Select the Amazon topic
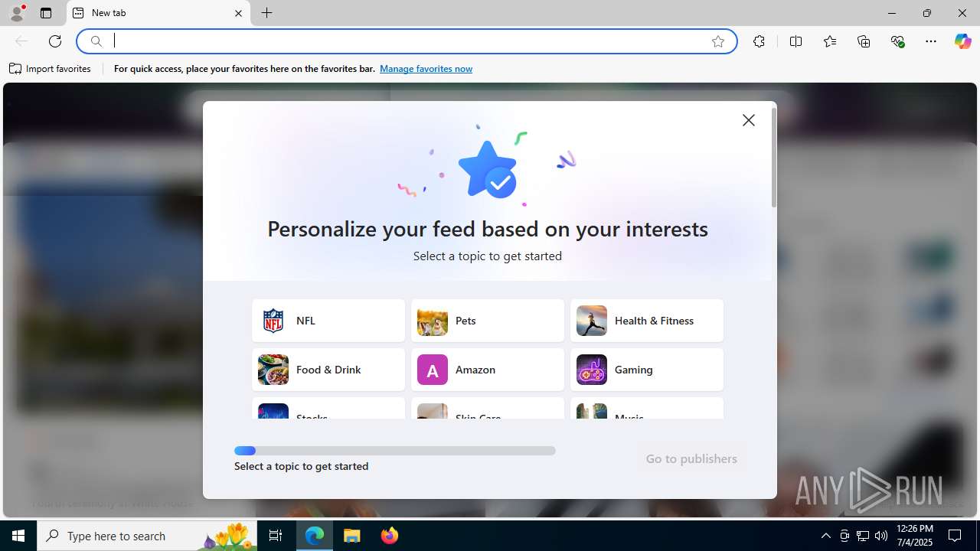 point(488,370)
